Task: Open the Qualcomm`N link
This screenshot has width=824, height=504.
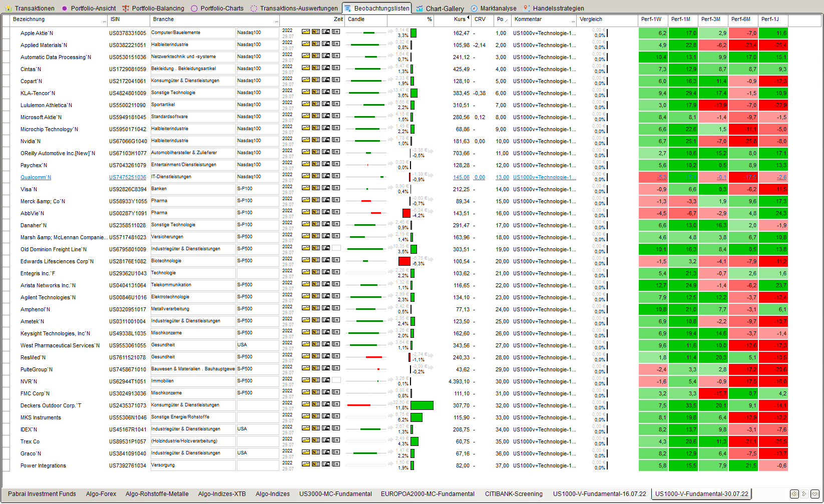Action: pos(36,178)
